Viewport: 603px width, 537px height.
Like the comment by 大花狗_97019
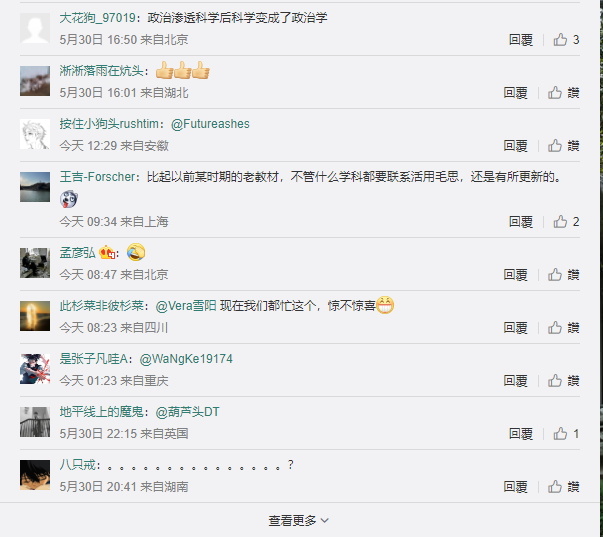[566, 40]
